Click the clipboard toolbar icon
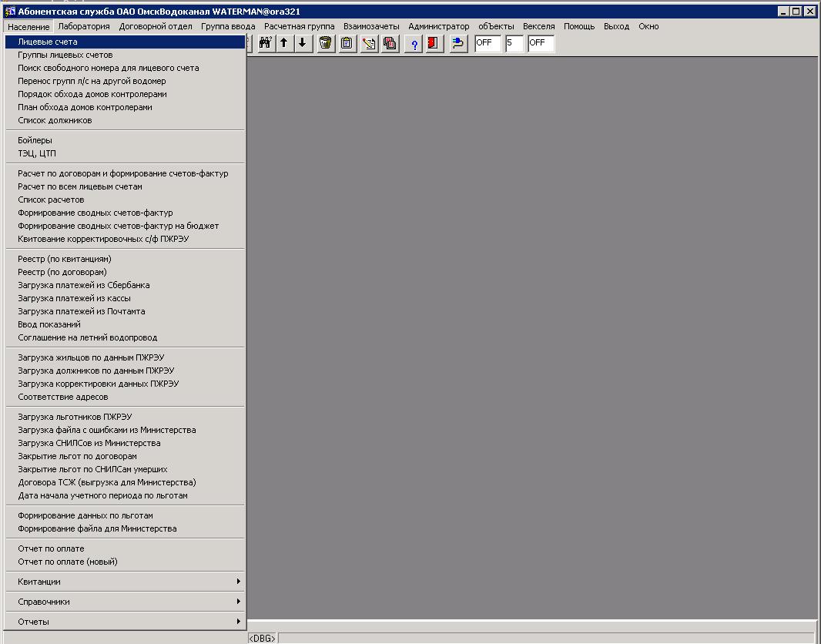 click(x=347, y=43)
